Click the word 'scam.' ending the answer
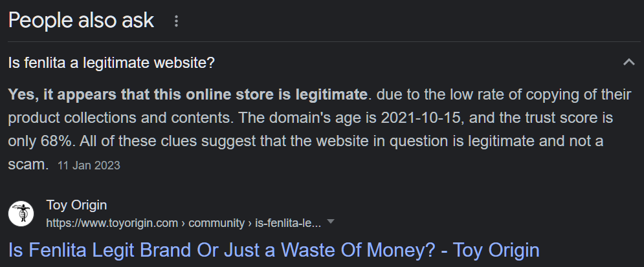This screenshot has width=644, height=267. click(28, 165)
